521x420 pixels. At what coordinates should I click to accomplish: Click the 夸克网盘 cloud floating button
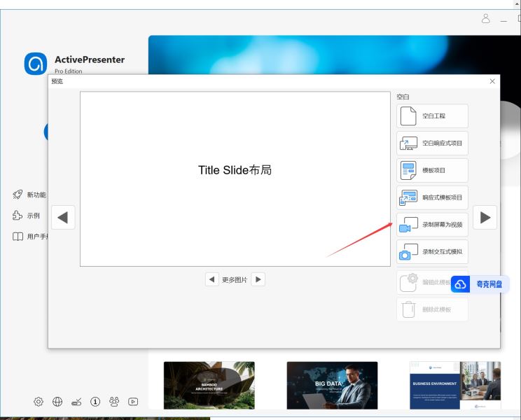tap(480, 284)
